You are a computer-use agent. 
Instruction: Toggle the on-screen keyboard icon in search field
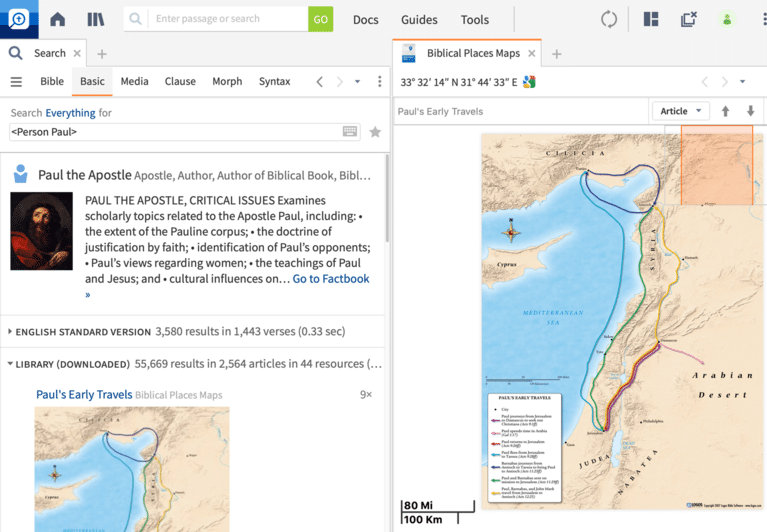(350, 132)
